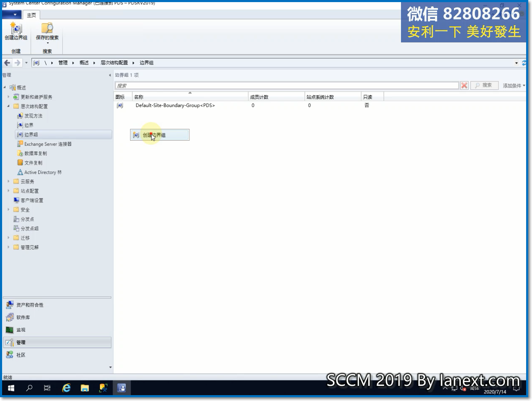This screenshot has width=532, height=401.
Task: Expand the 安全 folder
Action: 8,210
